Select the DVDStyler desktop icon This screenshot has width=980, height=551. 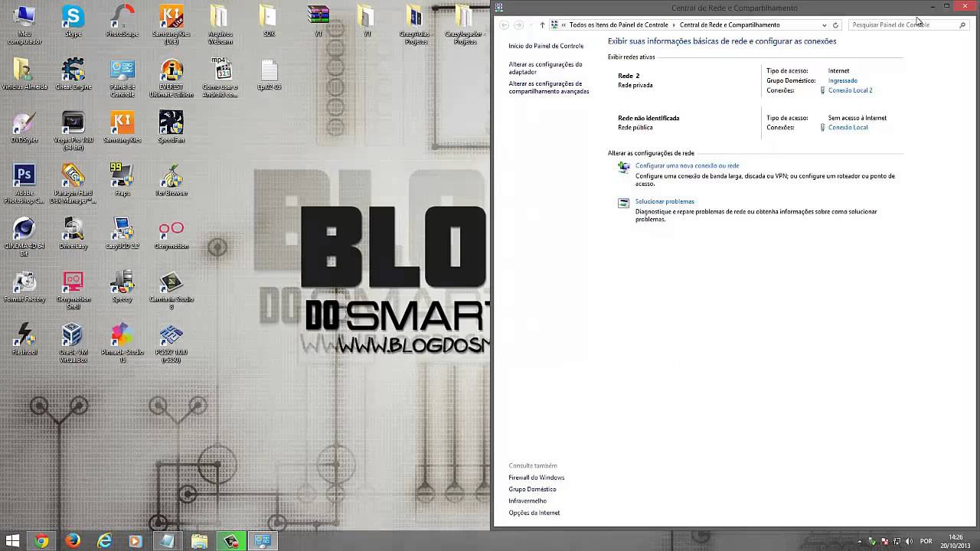[24, 128]
